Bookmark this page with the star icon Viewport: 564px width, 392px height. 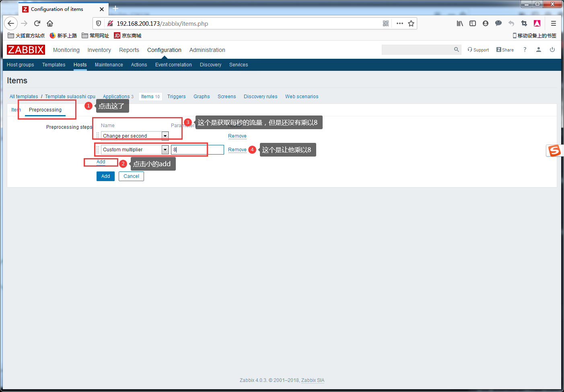click(x=411, y=23)
